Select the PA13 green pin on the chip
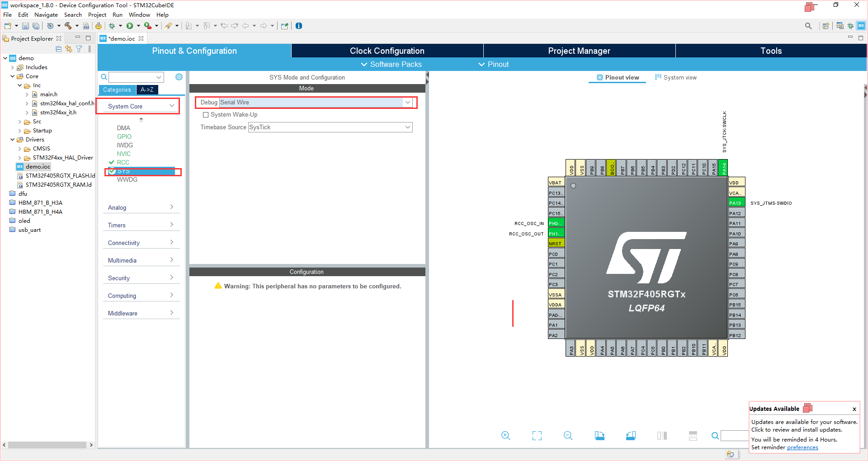 (736, 203)
